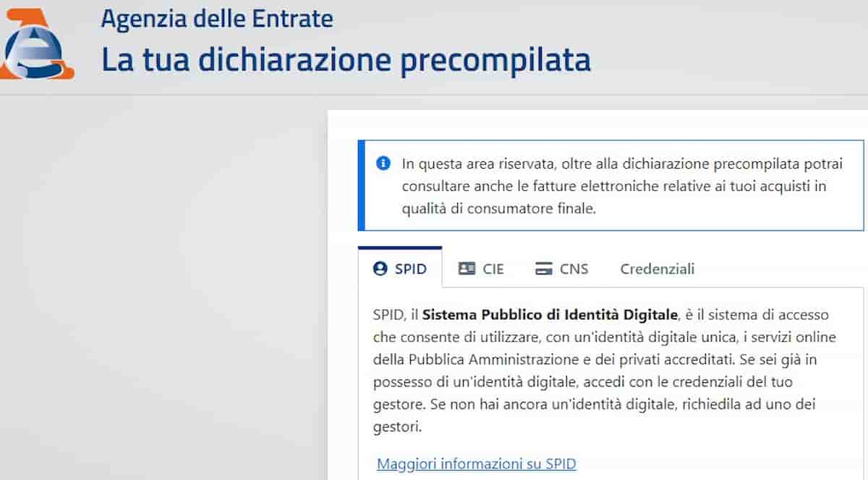Click the blue left border of the notice box

[361, 185]
